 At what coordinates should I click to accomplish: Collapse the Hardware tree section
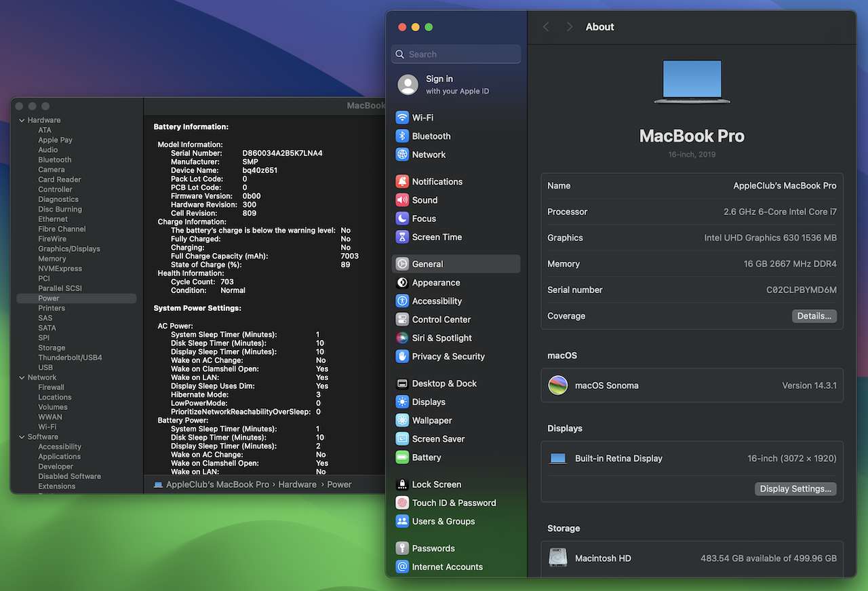click(21, 120)
